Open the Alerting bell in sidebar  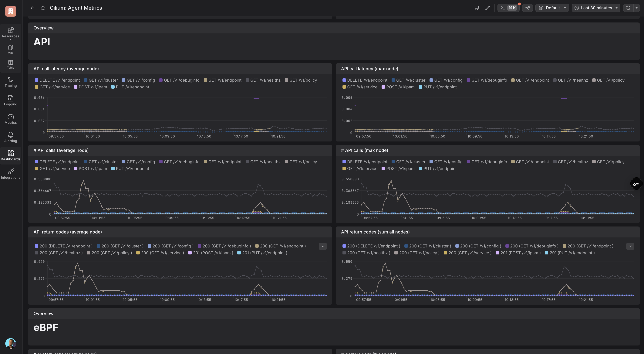click(x=11, y=137)
